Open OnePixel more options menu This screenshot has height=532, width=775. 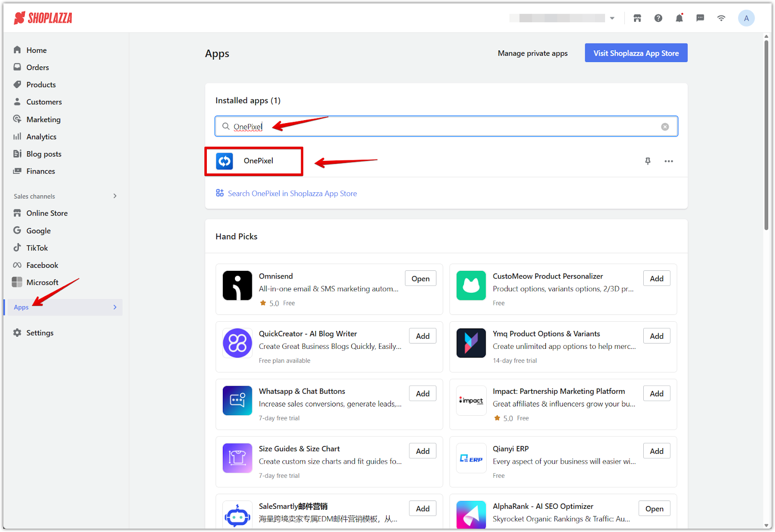[668, 161]
